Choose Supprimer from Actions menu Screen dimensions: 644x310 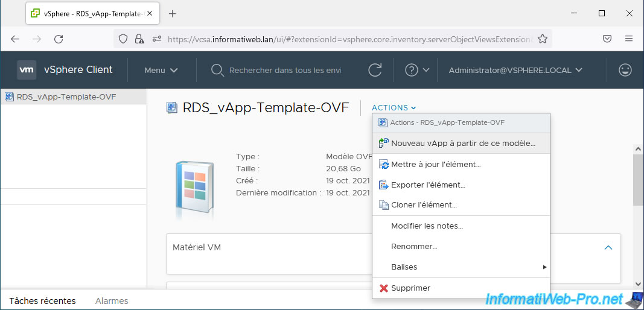tap(461, 288)
